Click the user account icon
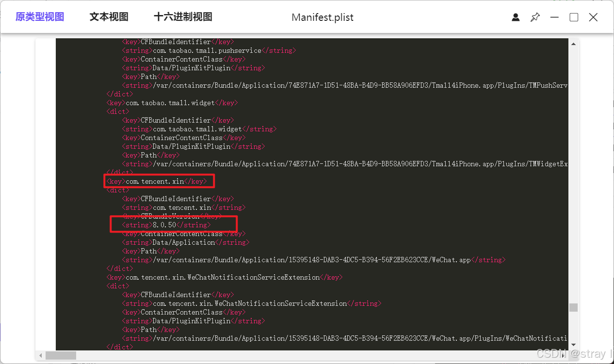The height and width of the screenshot is (364, 614). click(516, 17)
